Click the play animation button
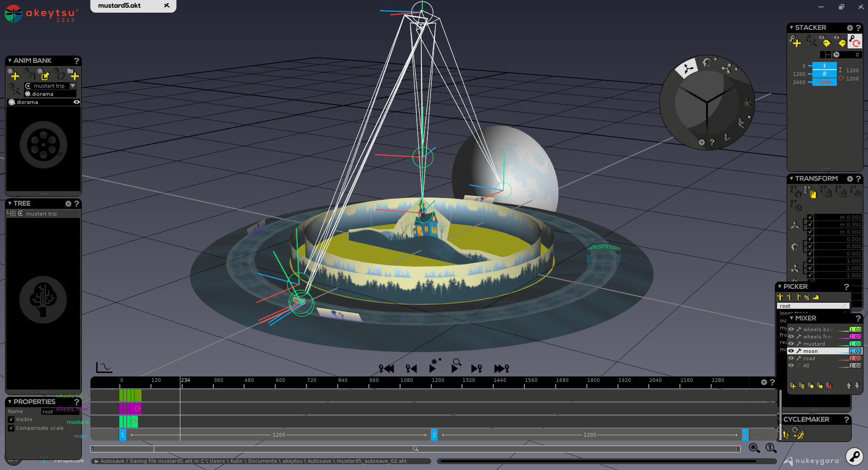Image resolution: width=868 pixels, height=470 pixels. coord(432,368)
